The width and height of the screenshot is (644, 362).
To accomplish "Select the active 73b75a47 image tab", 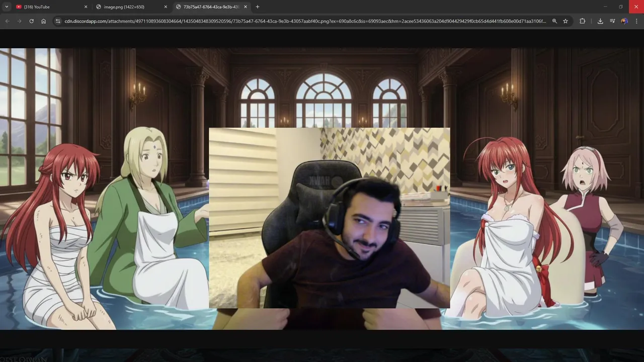I will click(x=212, y=7).
